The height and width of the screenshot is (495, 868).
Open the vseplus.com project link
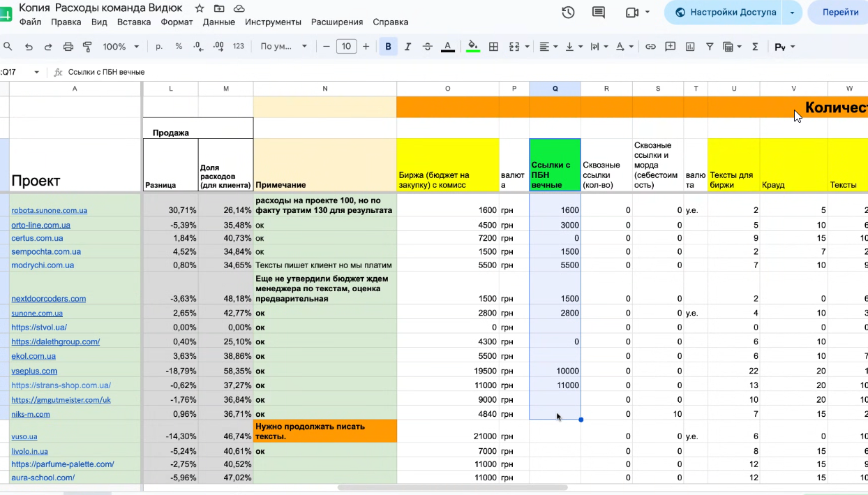pyautogui.click(x=34, y=371)
